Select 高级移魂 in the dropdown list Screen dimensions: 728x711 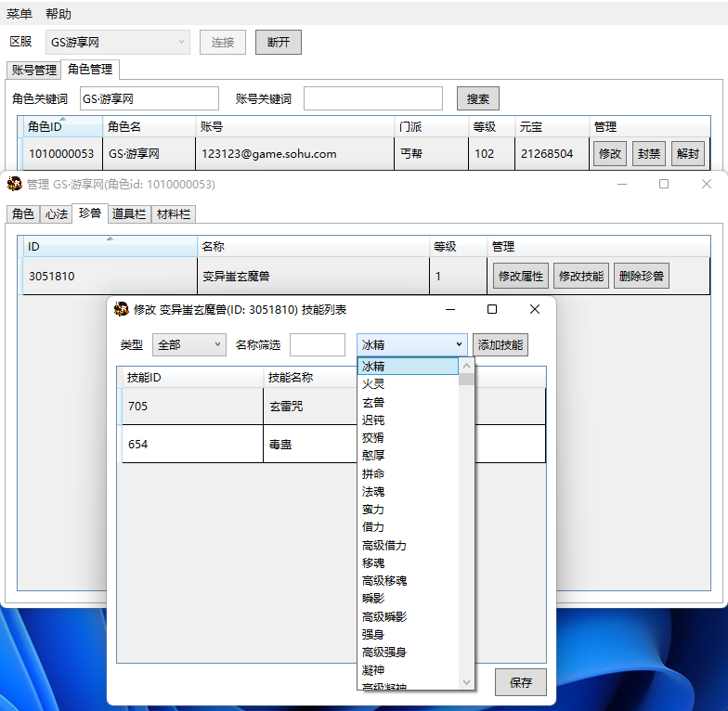click(x=383, y=580)
